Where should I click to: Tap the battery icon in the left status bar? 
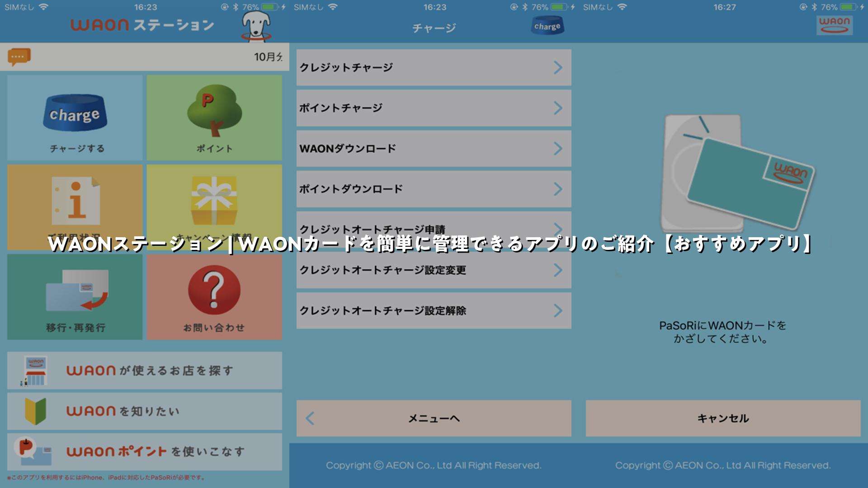269,7
